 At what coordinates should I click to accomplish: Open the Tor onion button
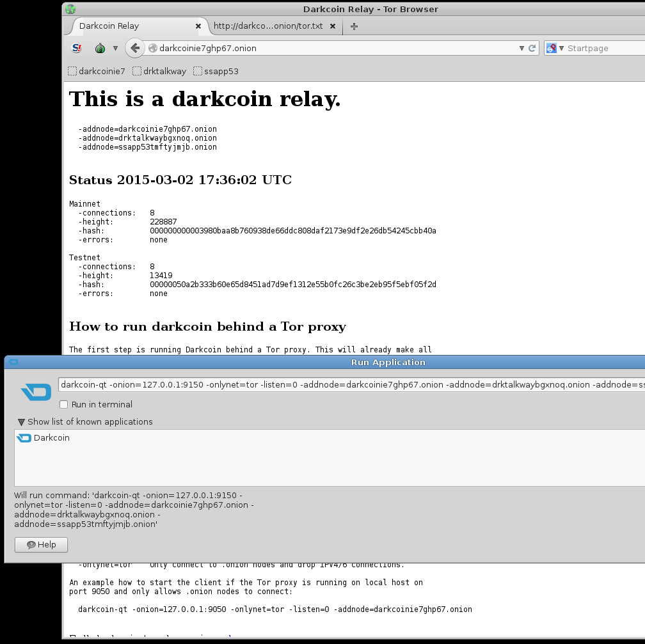coord(100,48)
